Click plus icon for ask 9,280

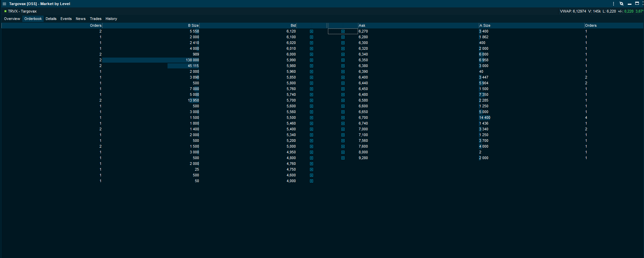[343, 158]
